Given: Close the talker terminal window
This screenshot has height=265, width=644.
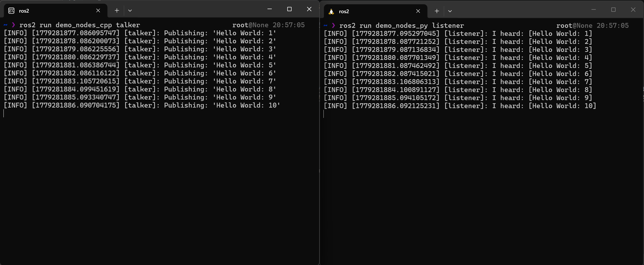Looking at the screenshot, I should point(309,9).
